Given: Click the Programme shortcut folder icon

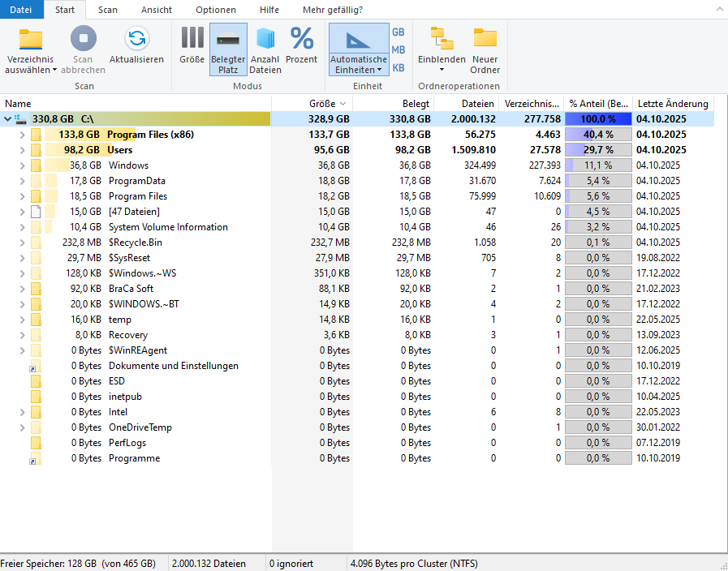Looking at the screenshot, I should coord(35,458).
